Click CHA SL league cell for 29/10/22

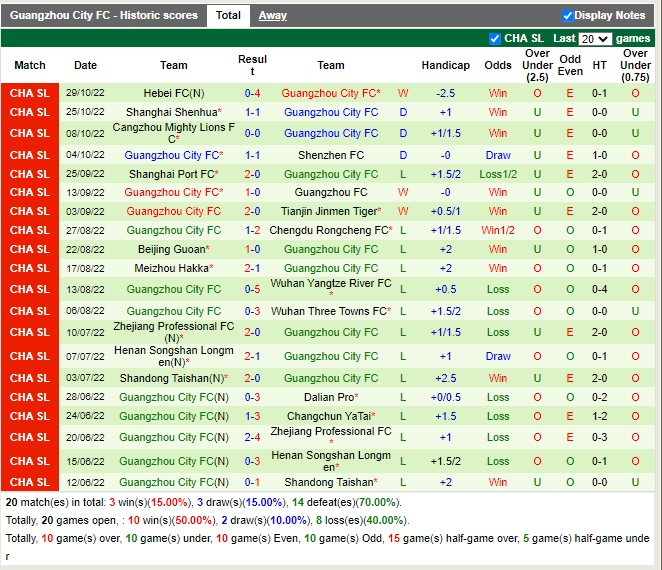point(30,92)
